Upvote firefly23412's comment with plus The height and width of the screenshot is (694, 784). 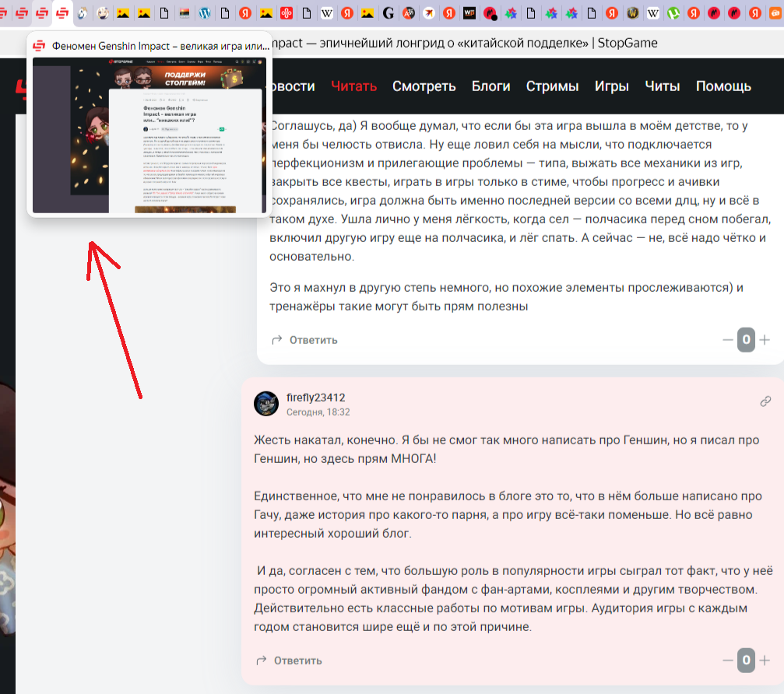tap(765, 661)
